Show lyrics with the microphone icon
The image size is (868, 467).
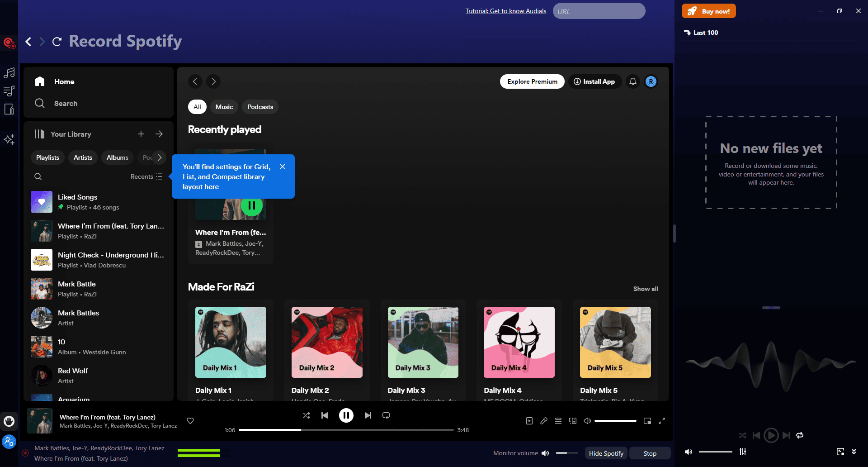pos(544,421)
